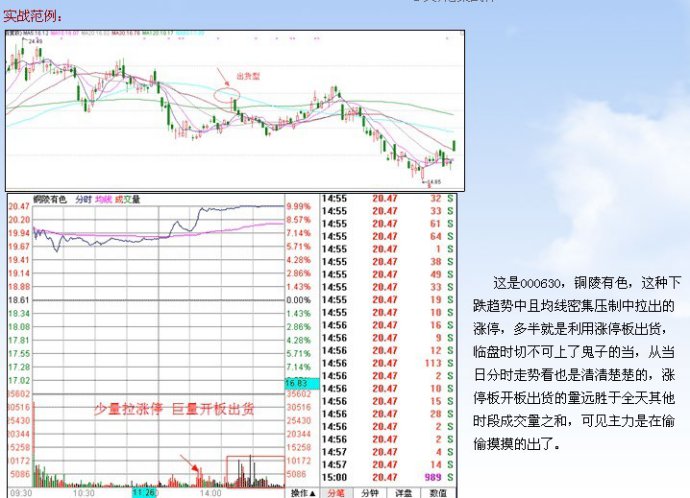This screenshot has width=690, height=498.
Task: Click the 铜陵有色 stock name label
Action: (50, 199)
